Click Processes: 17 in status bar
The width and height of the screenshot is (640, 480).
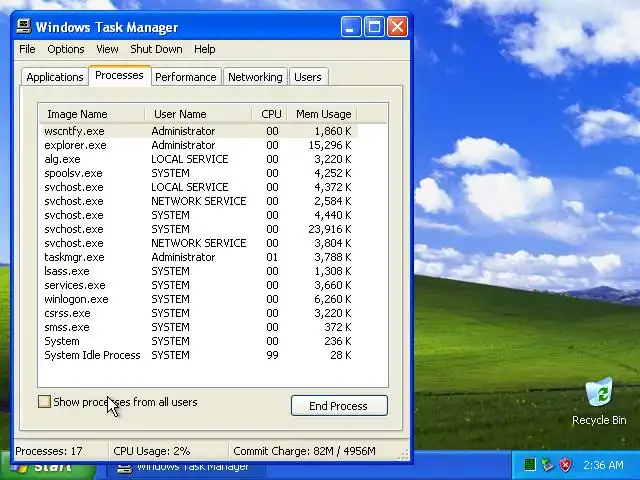49,451
